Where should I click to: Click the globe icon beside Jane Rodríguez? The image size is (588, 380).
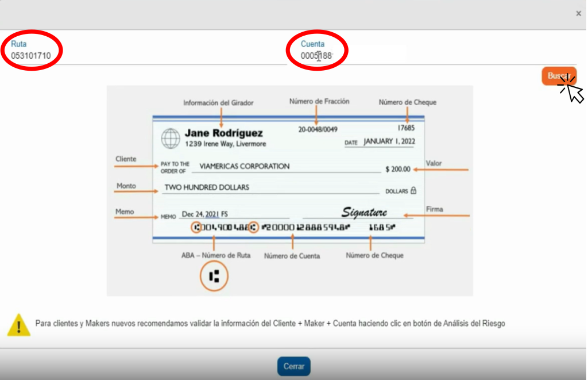170,138
